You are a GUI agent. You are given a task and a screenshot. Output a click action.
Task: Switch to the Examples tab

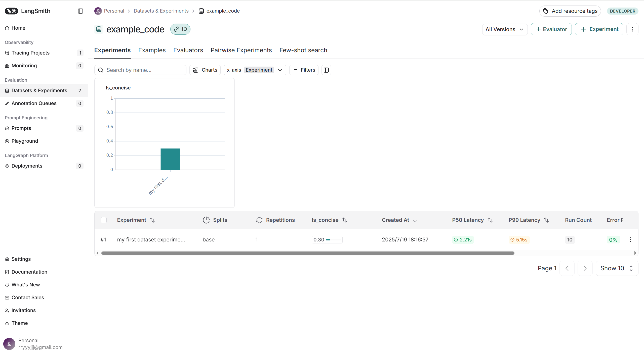click(x=152, y=50)
